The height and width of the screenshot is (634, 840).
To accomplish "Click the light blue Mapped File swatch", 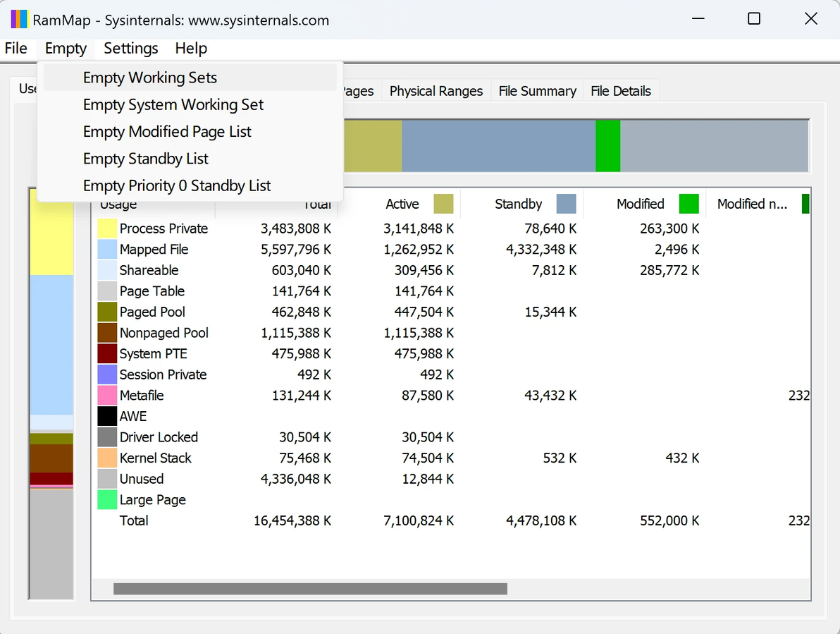I will pos(107,249).
